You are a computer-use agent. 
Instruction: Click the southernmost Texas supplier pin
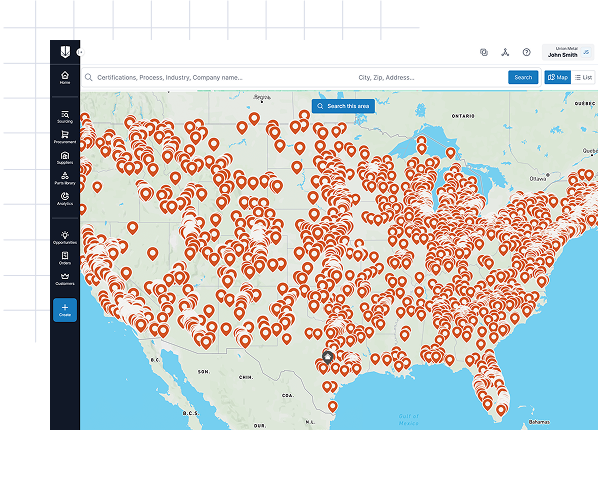(x=333, y=407)
